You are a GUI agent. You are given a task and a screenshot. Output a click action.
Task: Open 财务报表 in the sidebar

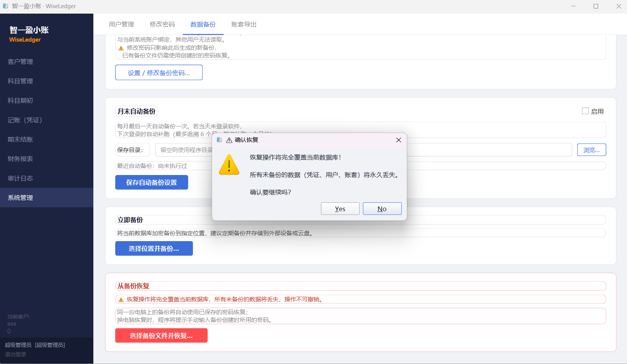(47, 159)
